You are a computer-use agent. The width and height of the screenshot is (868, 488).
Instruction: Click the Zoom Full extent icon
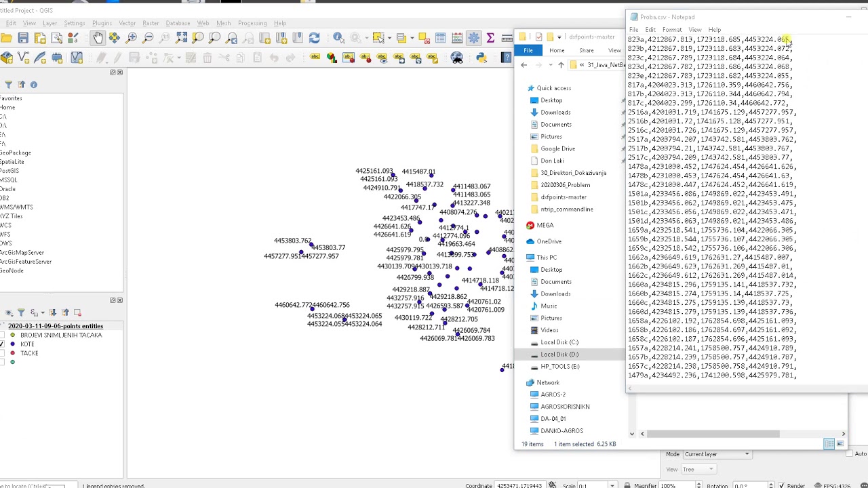[181, 38]
